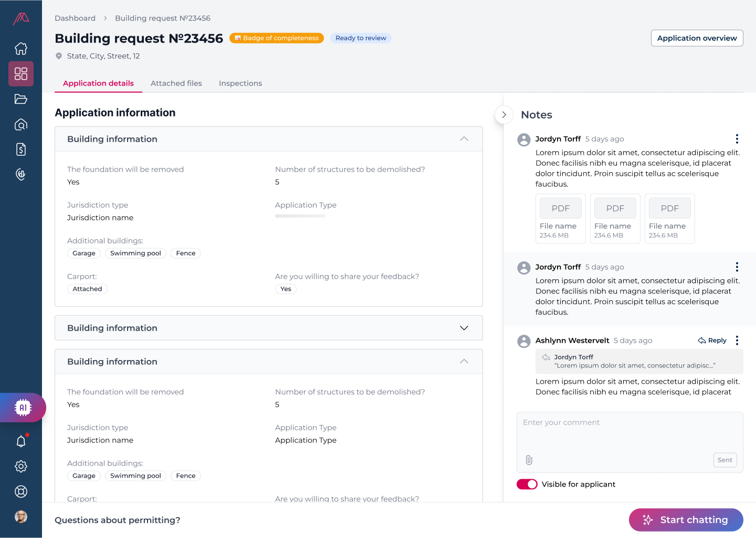This screenshot has width=756, height=538.
Task: Open the Home icon in sidebar
Action: (21, 49)
